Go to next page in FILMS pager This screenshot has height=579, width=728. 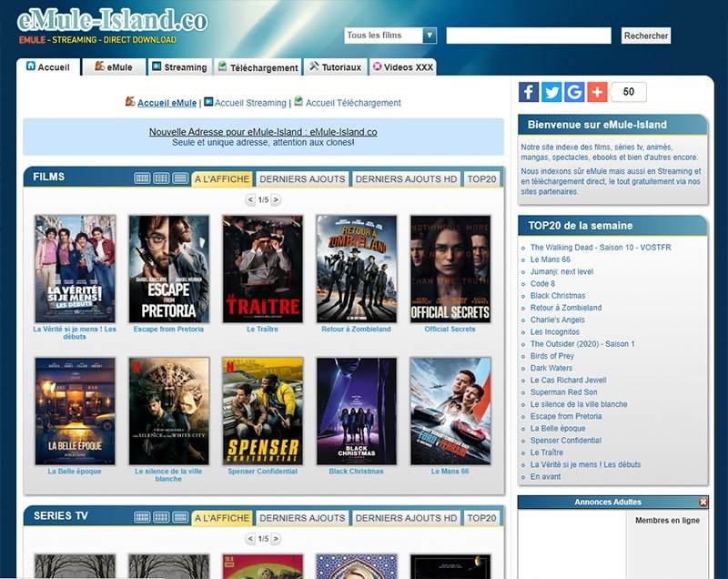pyautogui.click(x=276, y=199)
